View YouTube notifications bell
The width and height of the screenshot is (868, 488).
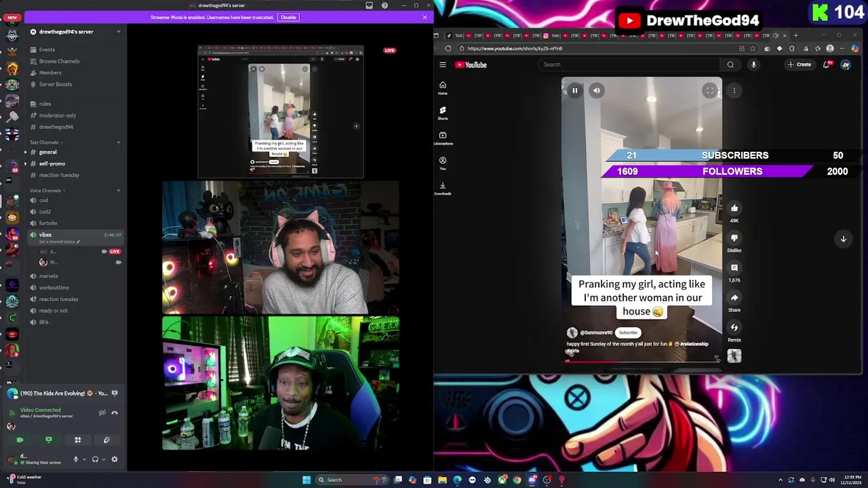[827, 64]
